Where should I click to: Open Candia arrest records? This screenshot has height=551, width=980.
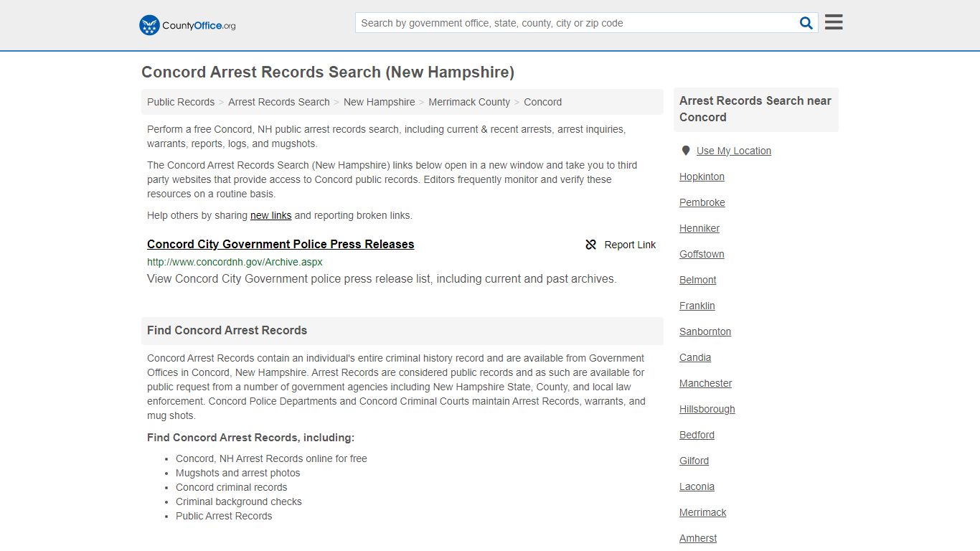point(695,357)
